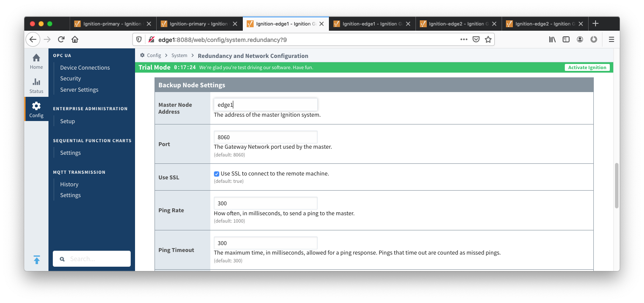Go to the Ignition Home section
This screenshot has width=644, height=303.
36,61
